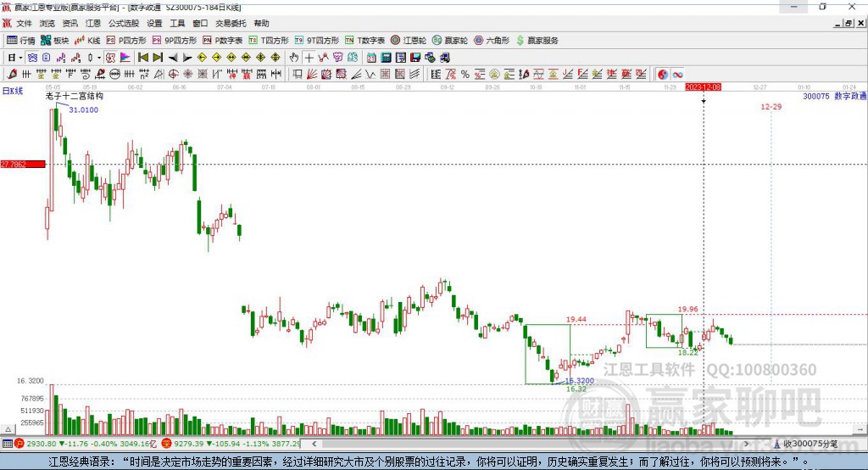Open the 工具 menu
868x470 pixels.
click(x=177, y=23)
